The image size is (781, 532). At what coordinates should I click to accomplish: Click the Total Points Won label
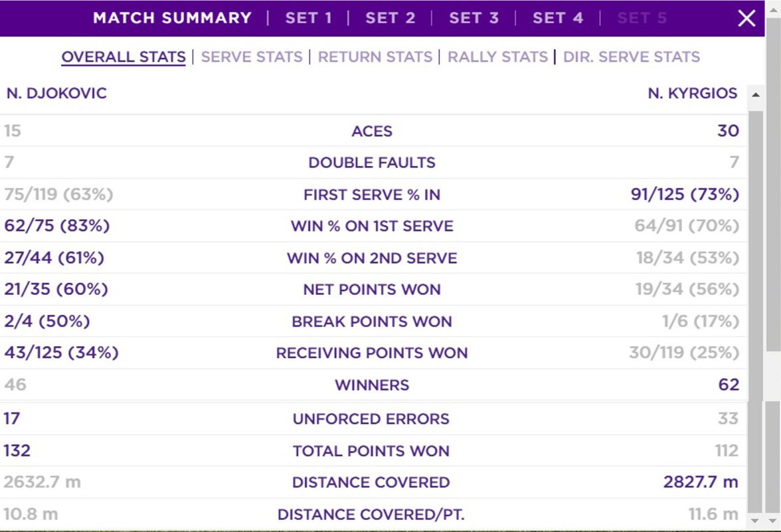(371, 452)
